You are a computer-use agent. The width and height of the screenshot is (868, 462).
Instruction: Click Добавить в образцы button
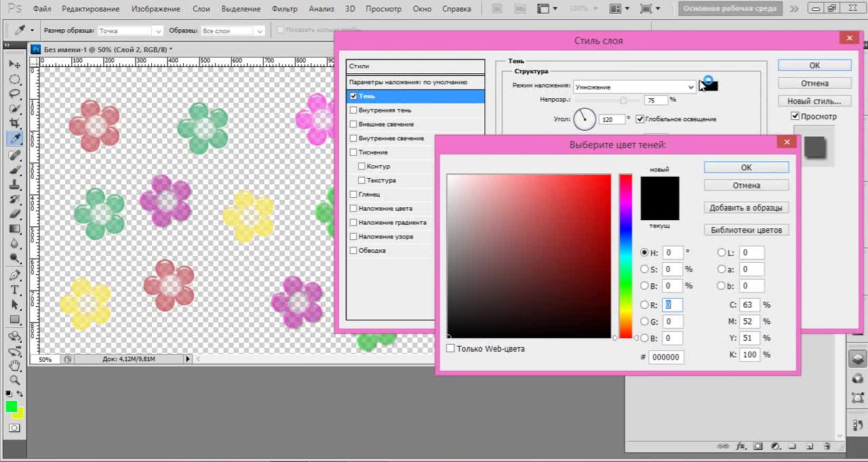click(x=746, y=207)
